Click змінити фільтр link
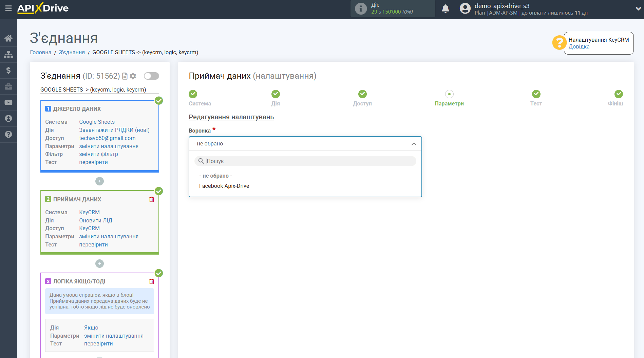This screenshot has height=358, width=644. 98,154
